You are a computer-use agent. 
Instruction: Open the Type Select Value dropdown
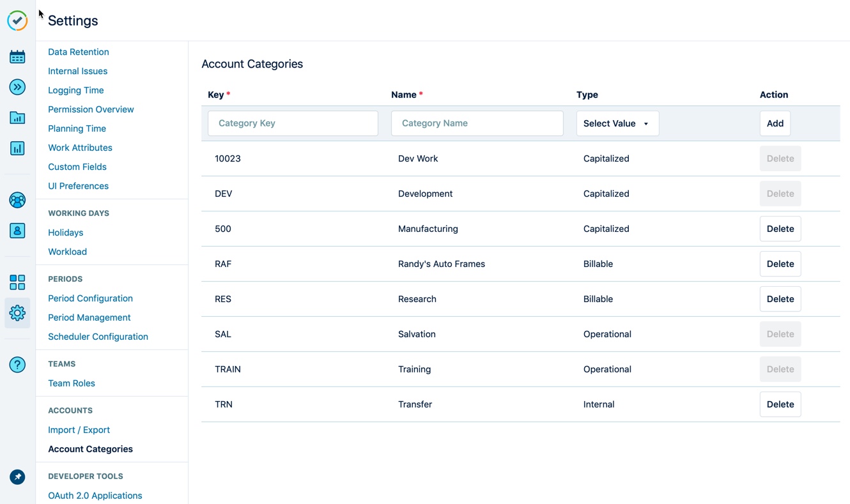point(617,123)
